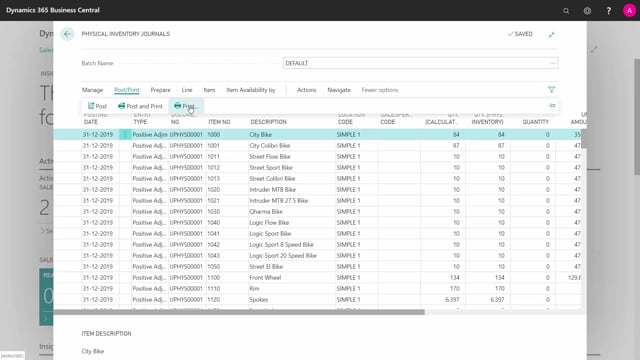This screenshot has width=640, height=360.
Task: Open the Line menu
Action: (x=187, y=90)
